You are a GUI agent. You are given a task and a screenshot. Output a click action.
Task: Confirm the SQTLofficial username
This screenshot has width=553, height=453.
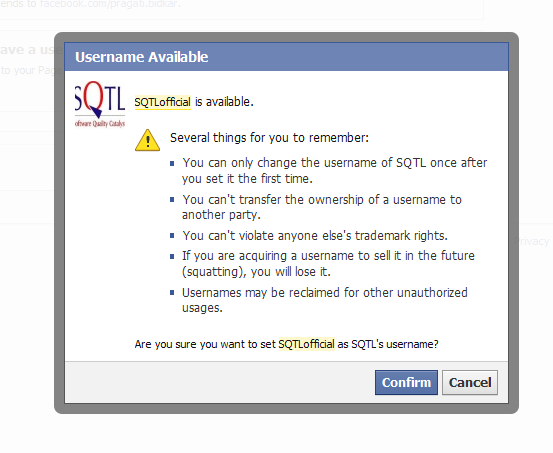coord(406,382)
